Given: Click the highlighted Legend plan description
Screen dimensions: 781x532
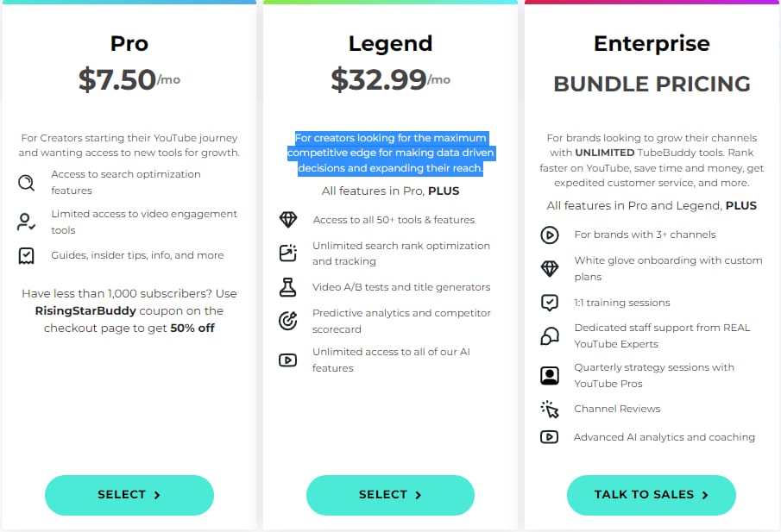Looking at the screenshot, I should coord(390,153).
